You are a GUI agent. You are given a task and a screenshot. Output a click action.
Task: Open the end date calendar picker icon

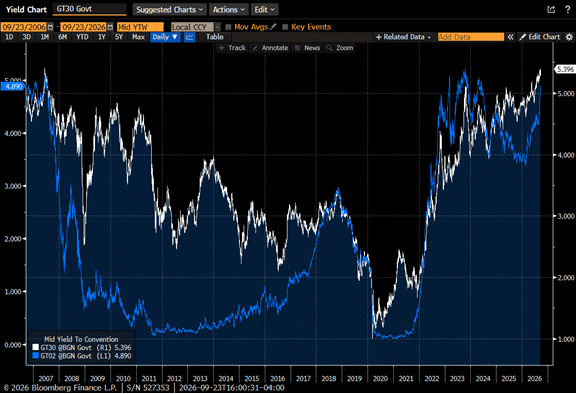coord(110,27)
